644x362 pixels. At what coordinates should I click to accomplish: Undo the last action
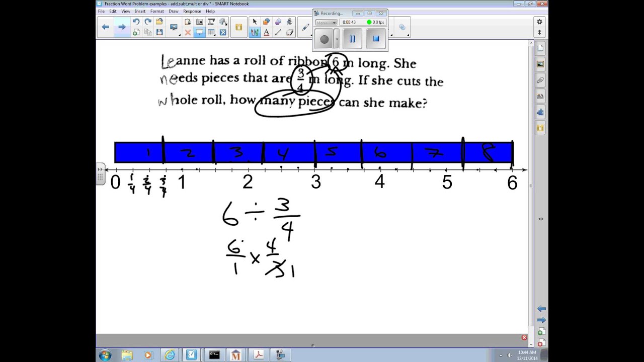click(136, 22)
